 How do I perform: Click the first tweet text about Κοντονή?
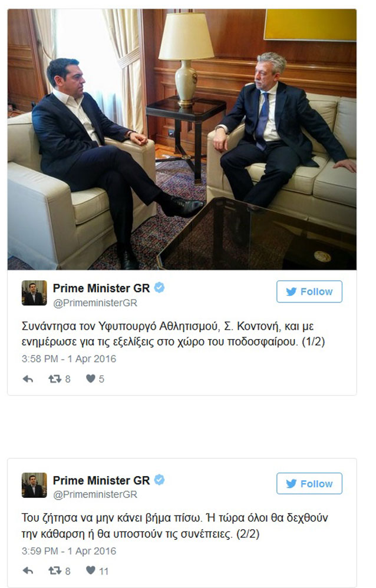(173, 334)
